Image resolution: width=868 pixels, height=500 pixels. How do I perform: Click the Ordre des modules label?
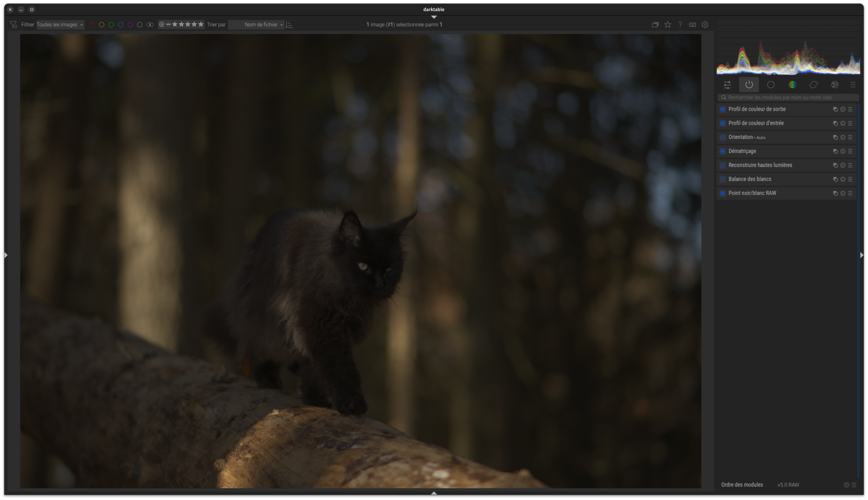[x=742, y=485]
